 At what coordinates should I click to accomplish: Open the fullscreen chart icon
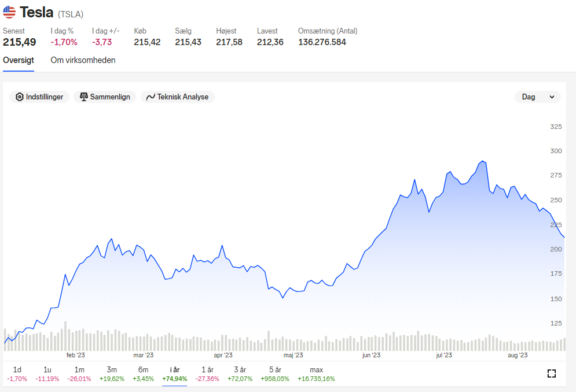pos(551,373)
